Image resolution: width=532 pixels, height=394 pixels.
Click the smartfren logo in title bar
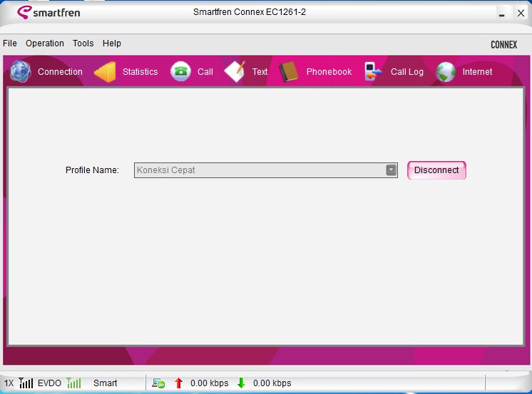(x=48, y=13)
